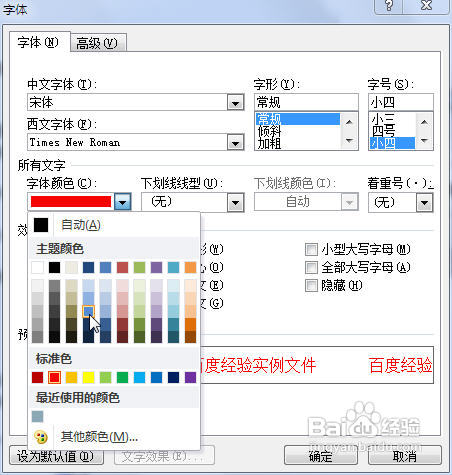Click the 字形 style text input field
452x475 pixels.
pyautogui.click(x=306, y=102)
